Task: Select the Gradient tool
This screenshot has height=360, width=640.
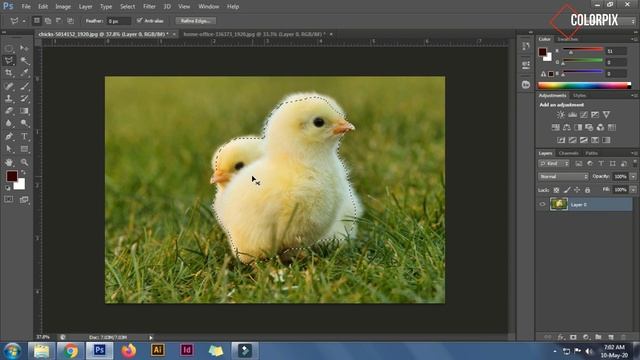Action: coord(24,111)
